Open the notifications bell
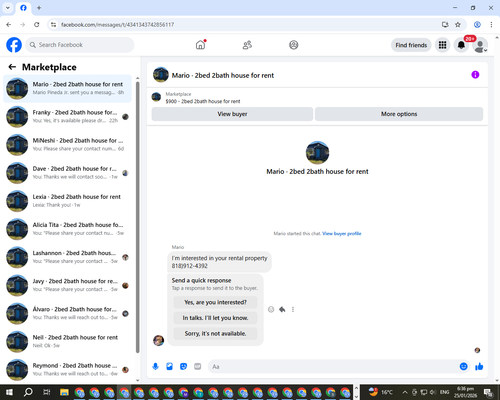 [x=461, y=45]
